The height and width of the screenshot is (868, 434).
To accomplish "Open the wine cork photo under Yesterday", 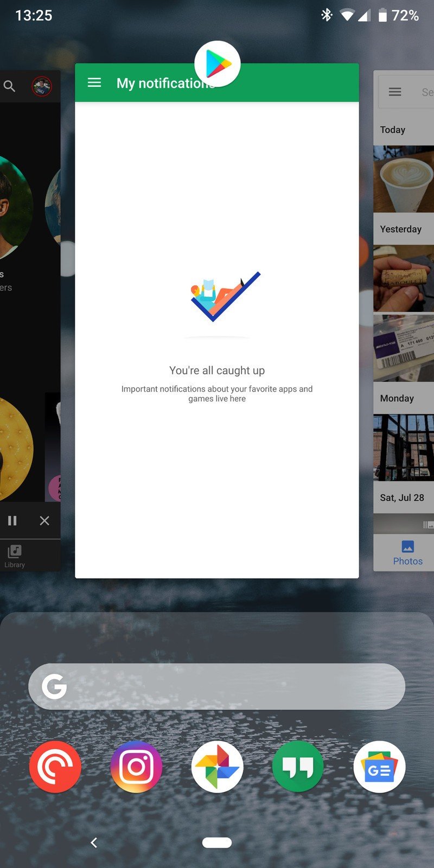I will tap(404, 278).
